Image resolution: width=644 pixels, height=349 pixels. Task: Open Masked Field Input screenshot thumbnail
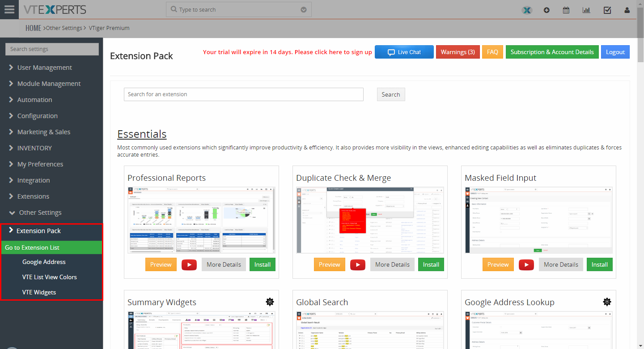pos(538,220)
